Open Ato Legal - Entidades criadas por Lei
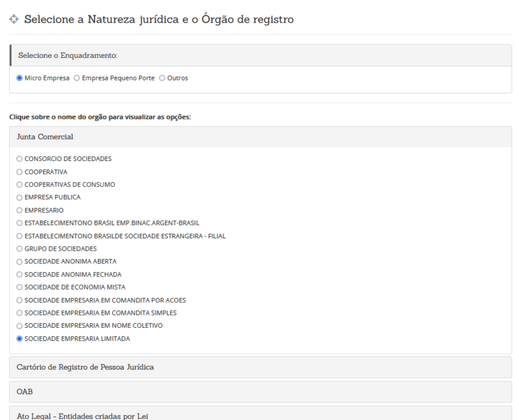519x420 pixels. (261, 414)
